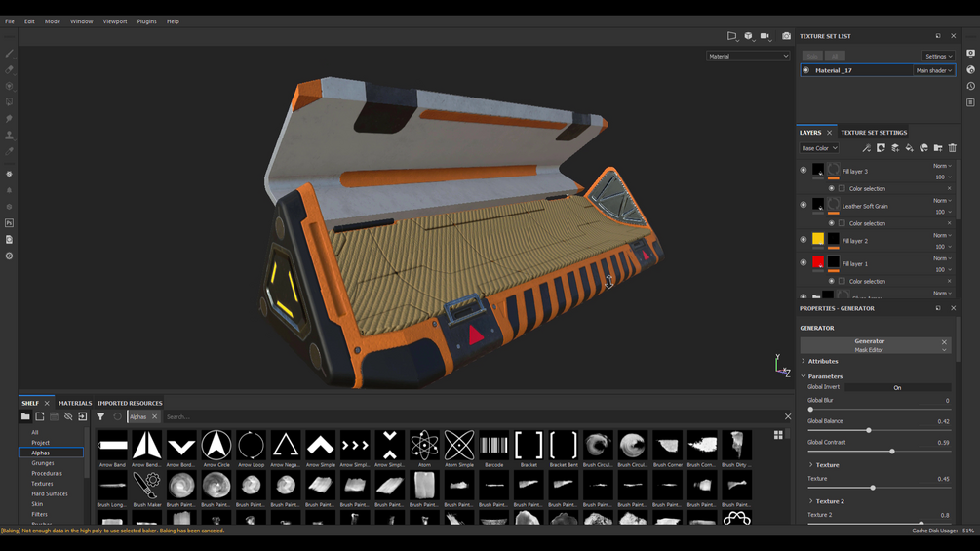Remove the Alphas filter tag
This screenshot has height=551, width=980.
(x=154, y=416)
